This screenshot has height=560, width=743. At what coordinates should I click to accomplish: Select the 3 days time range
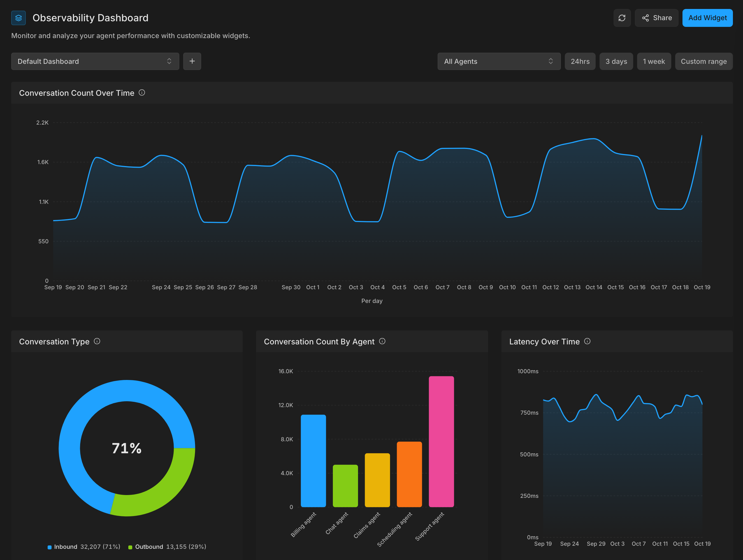click(616, 61)
